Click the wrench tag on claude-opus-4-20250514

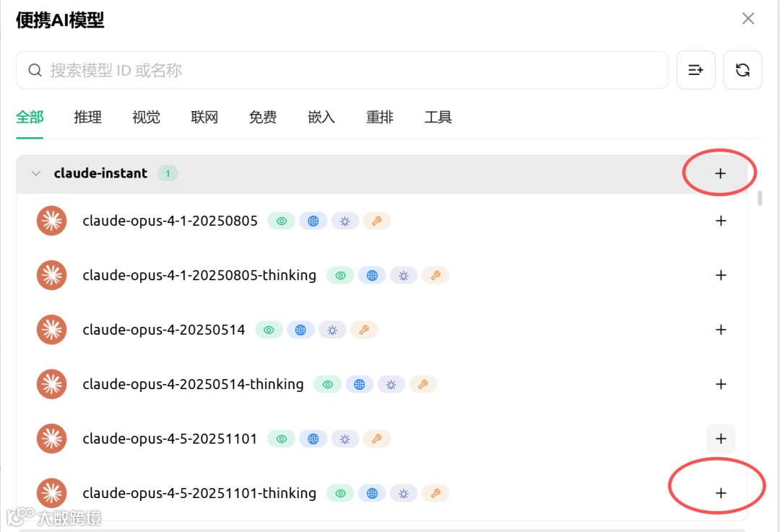364,330
